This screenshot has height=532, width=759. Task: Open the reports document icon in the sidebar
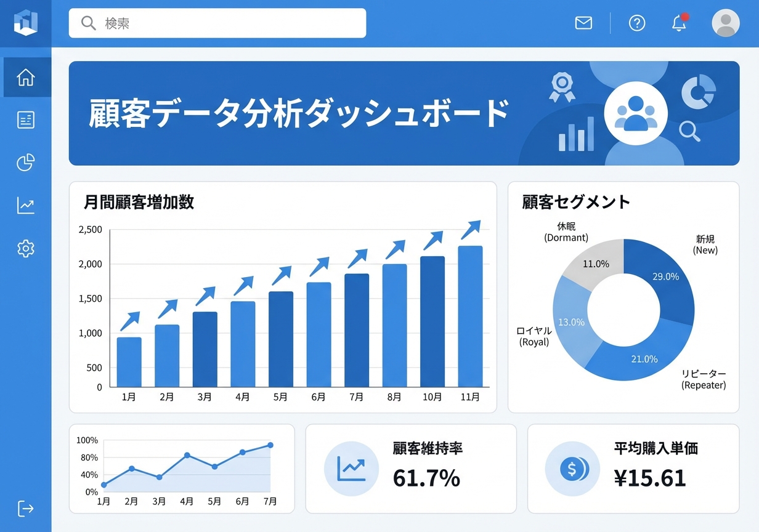point(25,119)
